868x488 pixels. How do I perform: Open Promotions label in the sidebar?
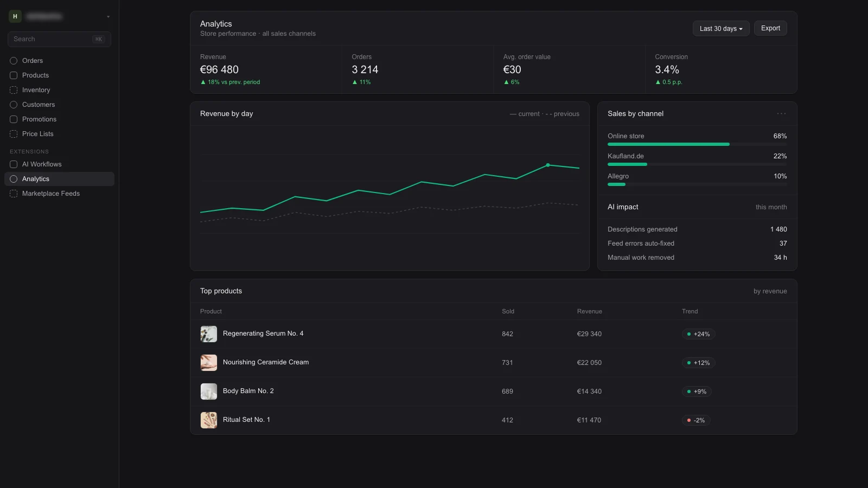click(39, 119)
